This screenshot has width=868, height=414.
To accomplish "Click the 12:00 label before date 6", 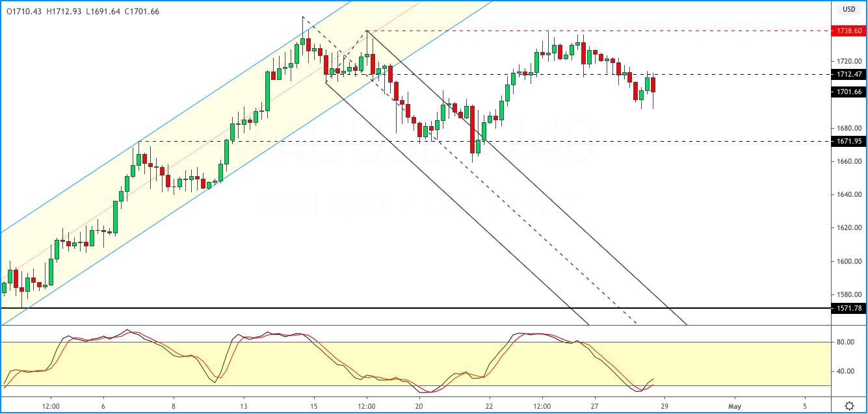I will click(x=51, y=406).
